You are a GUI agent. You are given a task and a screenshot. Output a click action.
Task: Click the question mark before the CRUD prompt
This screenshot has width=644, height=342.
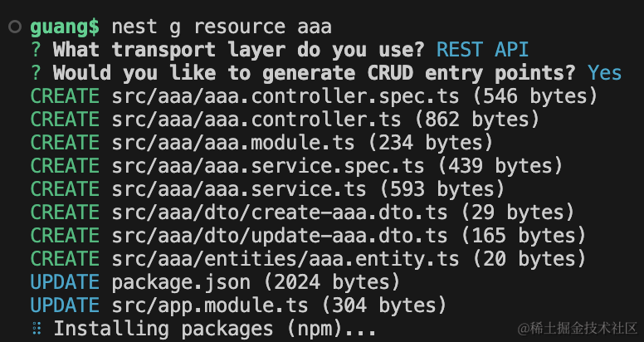click(x=37, y=73)
